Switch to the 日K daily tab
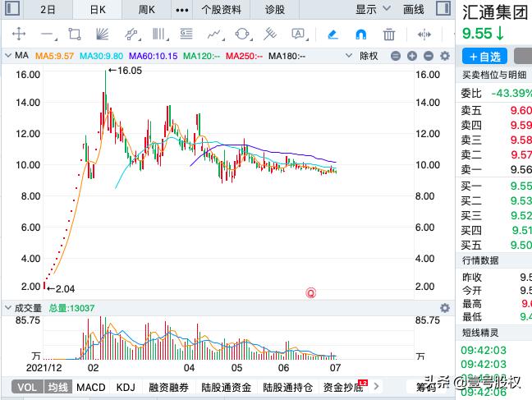Viewport: 532px width, 400px height. [x=98, y=10]
